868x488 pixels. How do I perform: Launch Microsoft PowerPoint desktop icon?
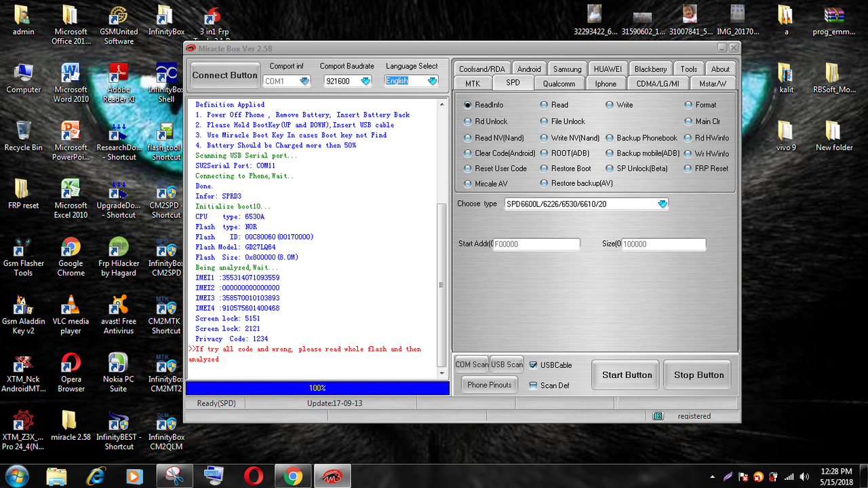(71, 140)
